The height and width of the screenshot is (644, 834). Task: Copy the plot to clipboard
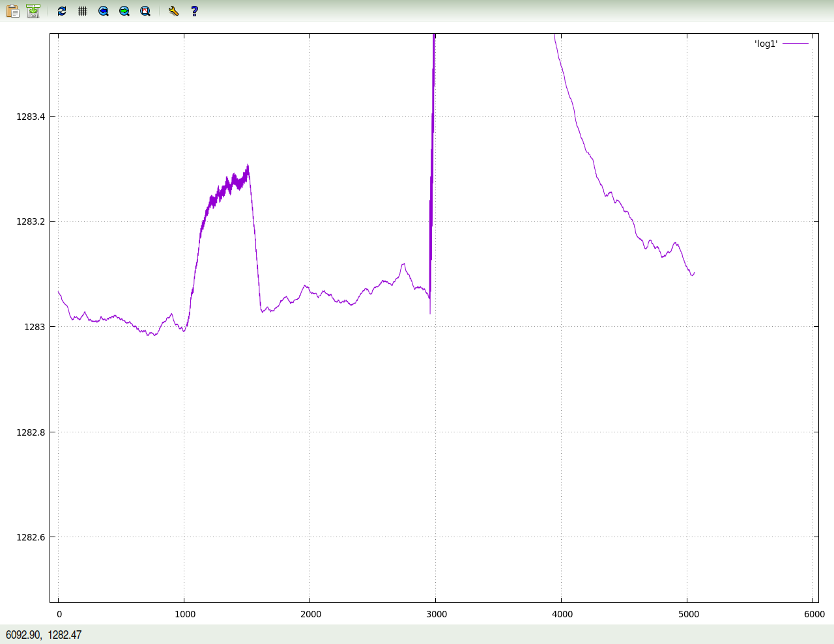tap(12, 11)
